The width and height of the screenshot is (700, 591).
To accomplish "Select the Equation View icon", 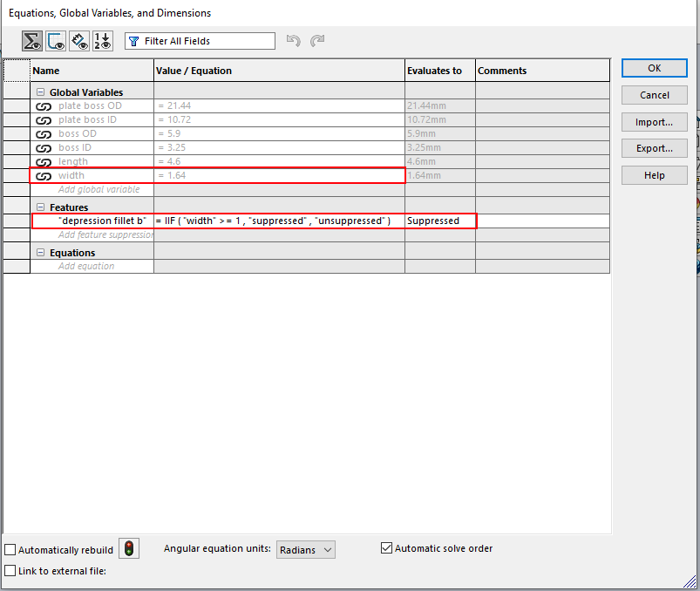I will pos(32,41).
